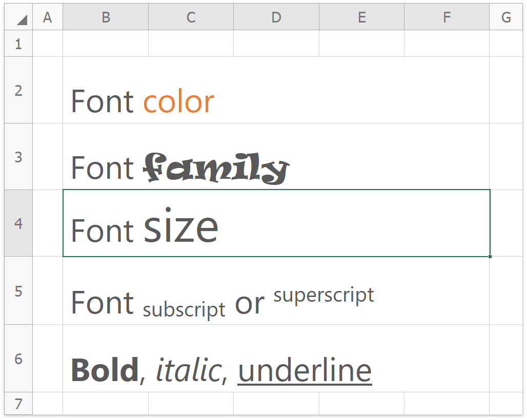Select column A header
527x420 pixels.
48,17
